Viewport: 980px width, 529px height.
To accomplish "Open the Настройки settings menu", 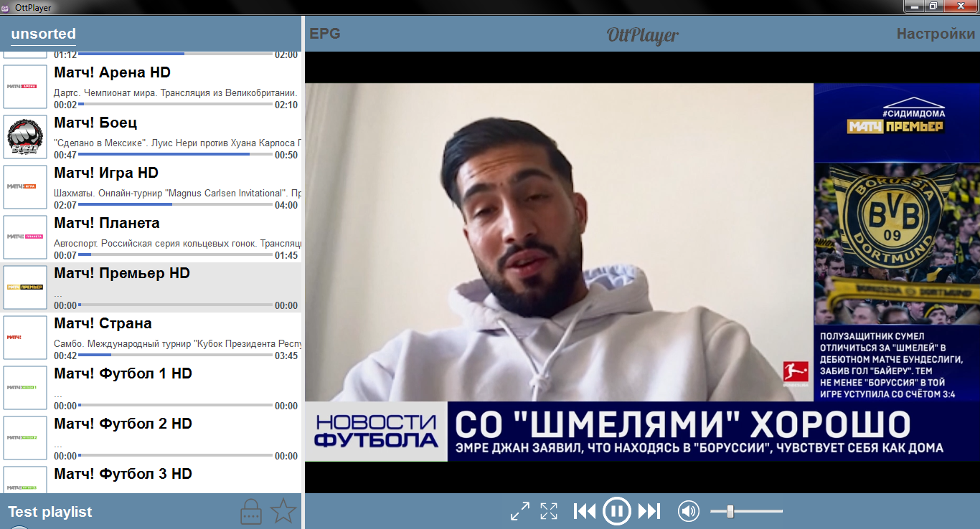I will [x=936, y=34].
